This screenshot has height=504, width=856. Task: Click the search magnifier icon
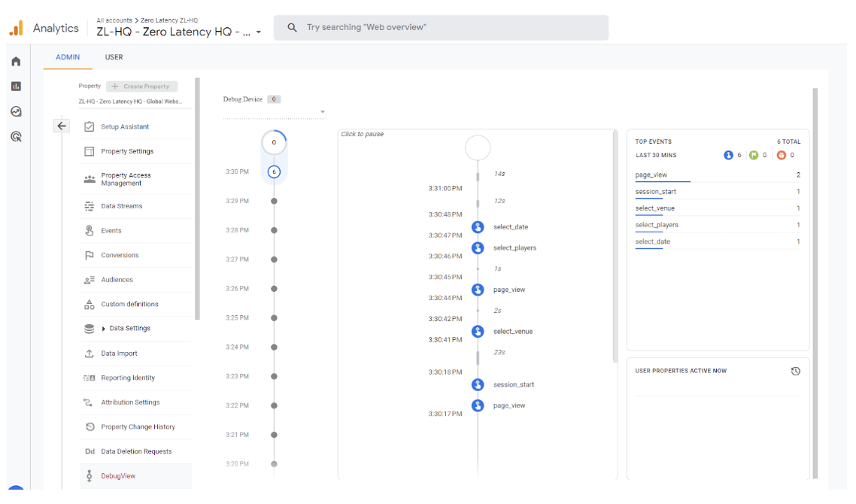click(292, 27)
